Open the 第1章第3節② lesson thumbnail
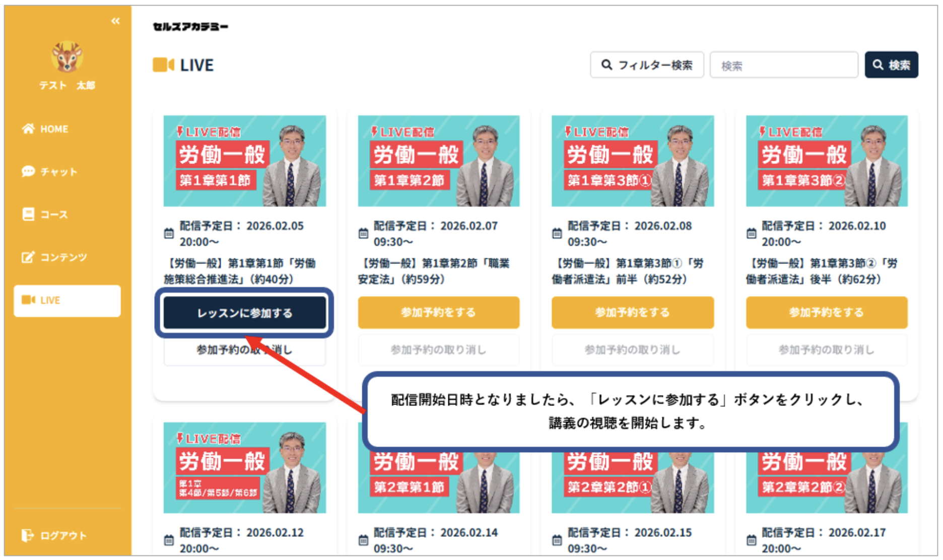Image resolution: width=943 pixels, height=560 pixels. click(826, 161)
